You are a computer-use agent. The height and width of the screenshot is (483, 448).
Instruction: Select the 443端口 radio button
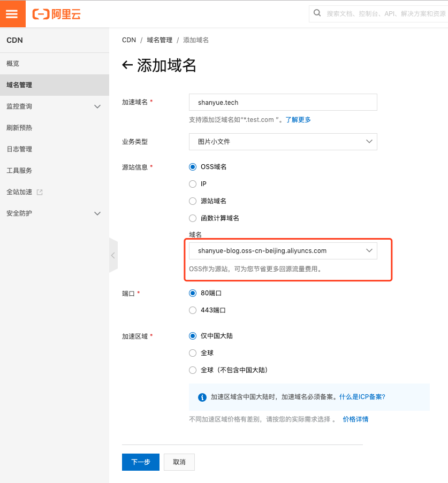(192, 310)
